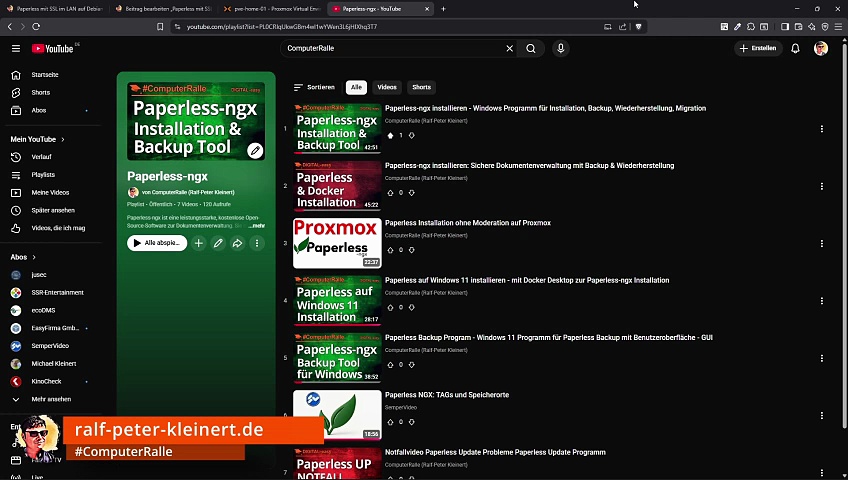Dislike the Proxmox Paperless installation video
This screenshot has width=848, height=480.
412,250
